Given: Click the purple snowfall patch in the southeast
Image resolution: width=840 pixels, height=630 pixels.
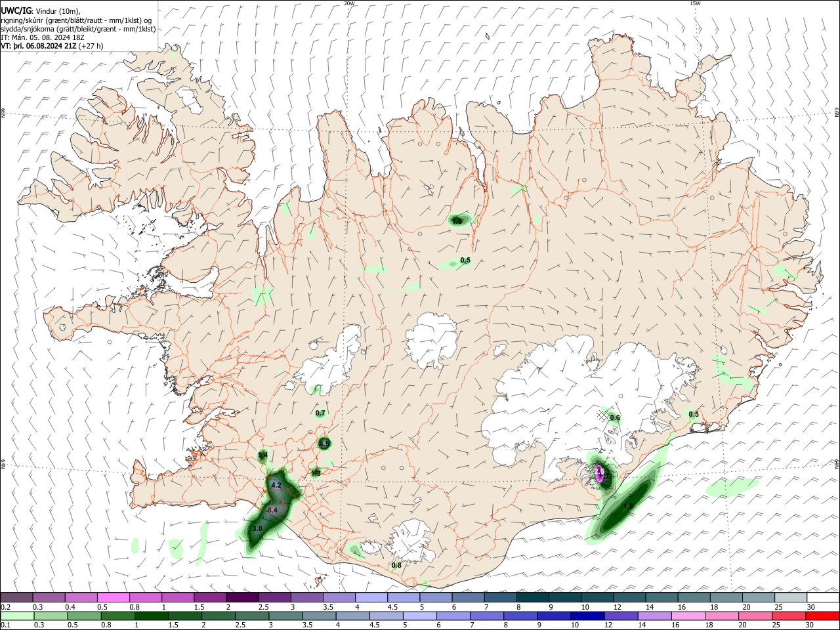Looking at the screenshot, I should tap(598, 472).
